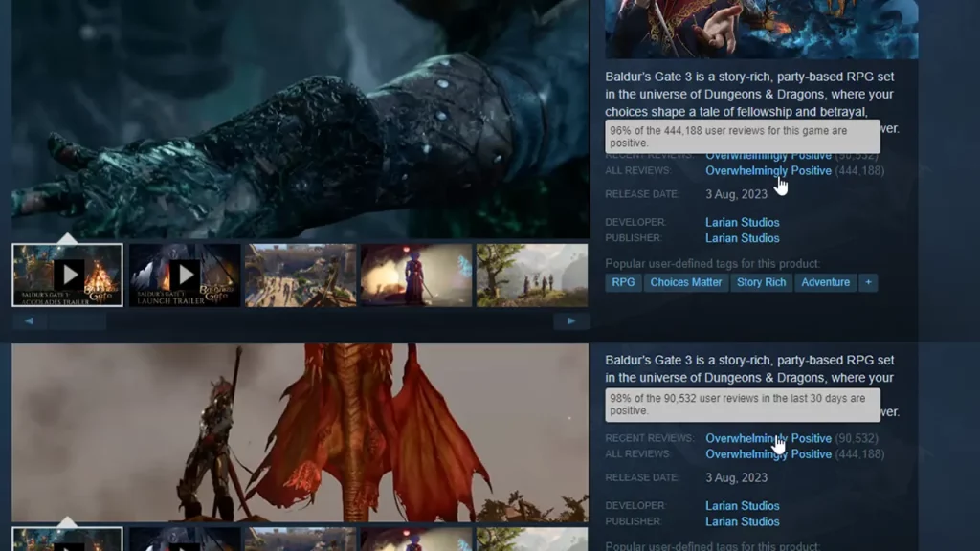Image resolution: width=980 pixels, height=551 pixels.
Task: Open bottom page Recent Reviews Overwhelmingly Positive link
Action: 768,438
